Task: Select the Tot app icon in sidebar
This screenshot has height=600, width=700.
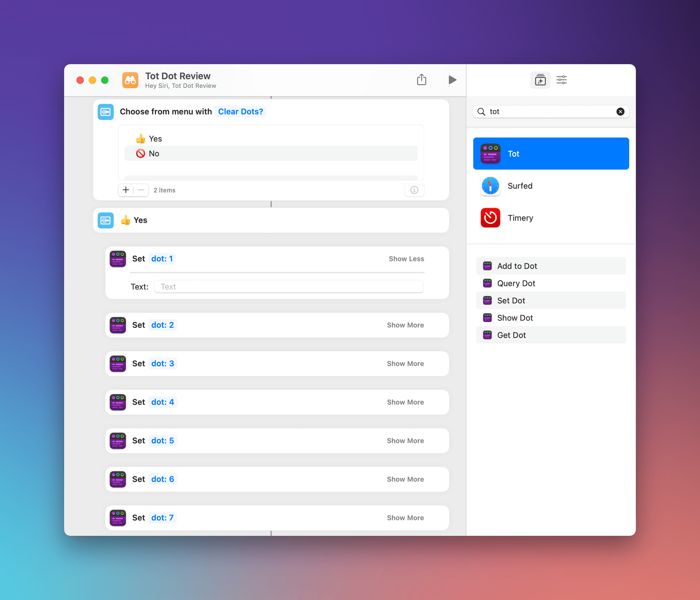Action: tap(490, 154)
